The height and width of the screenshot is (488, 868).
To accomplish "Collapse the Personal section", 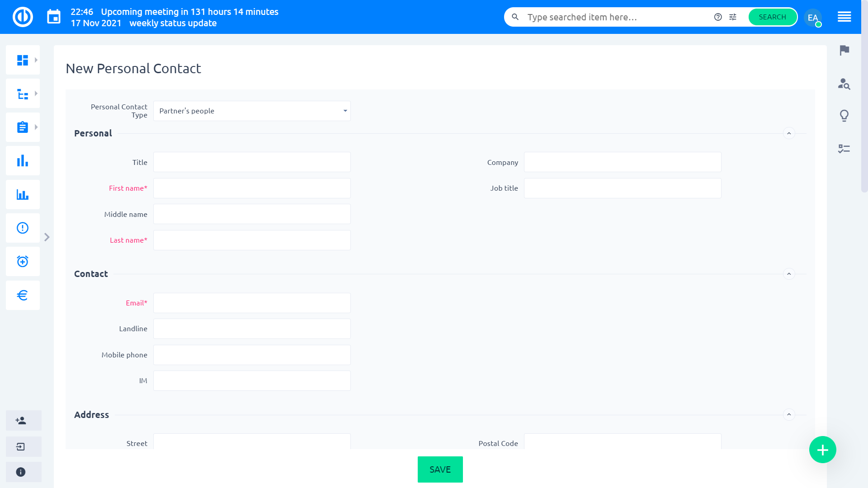I will (789, 133).
